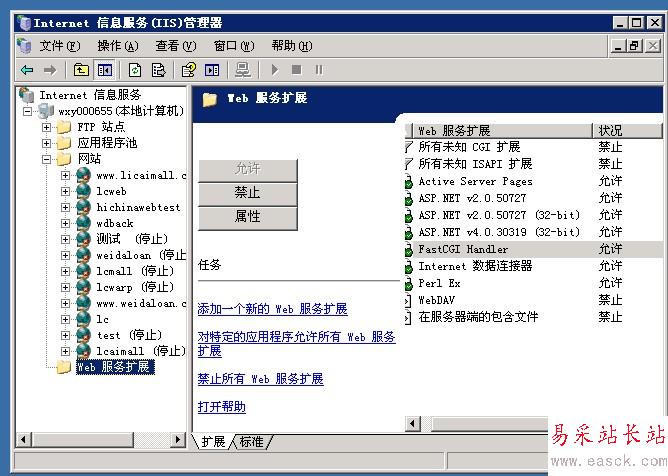668x476 pixels.
Task: Click the 属性 button
Action: point(248,217)
